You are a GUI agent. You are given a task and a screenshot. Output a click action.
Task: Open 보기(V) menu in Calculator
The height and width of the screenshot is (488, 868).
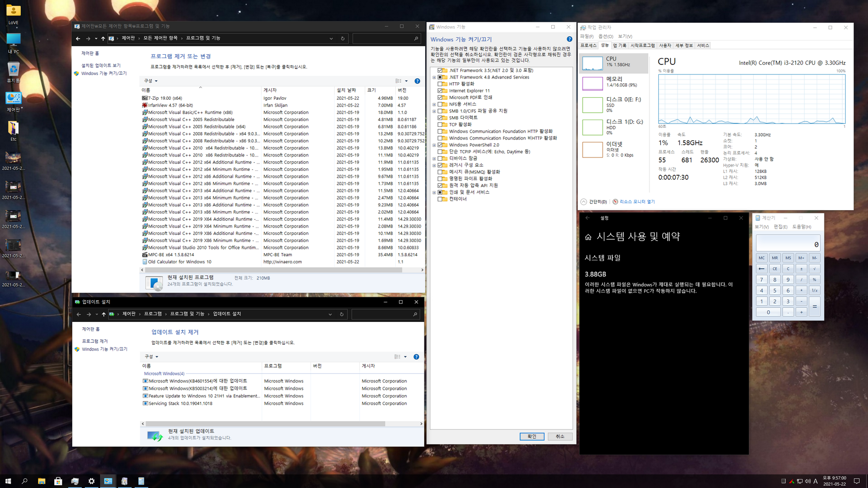click(762, 227)
